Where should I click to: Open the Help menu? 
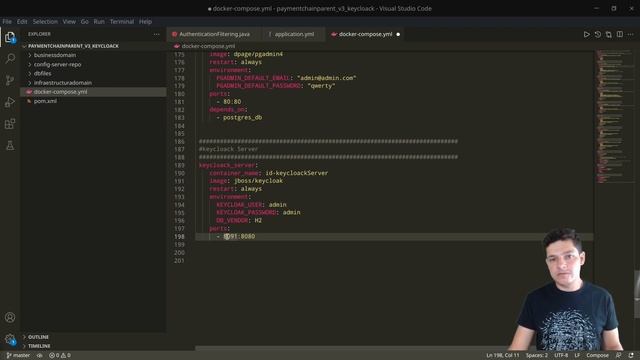tap(145, 22)
